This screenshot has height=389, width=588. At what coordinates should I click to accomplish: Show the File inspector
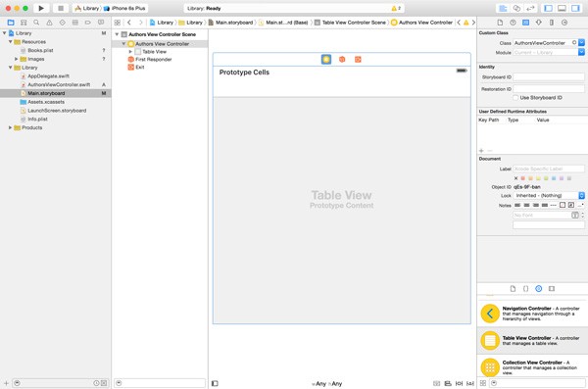[x=500, y=23]
